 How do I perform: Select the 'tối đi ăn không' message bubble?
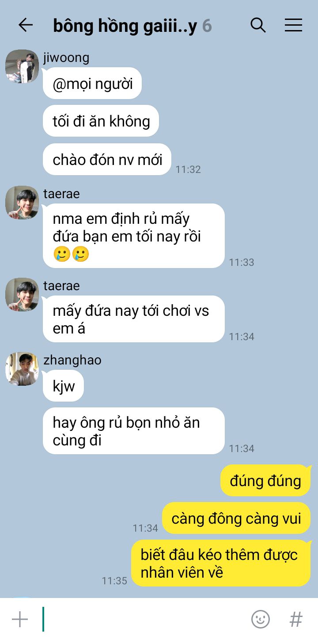click(101, 121)
